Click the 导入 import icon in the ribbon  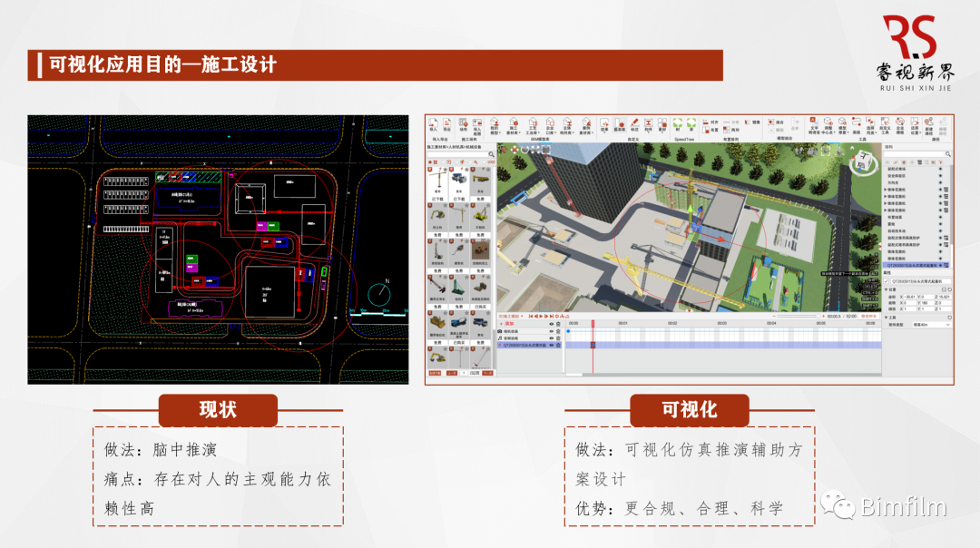[434, 123]
